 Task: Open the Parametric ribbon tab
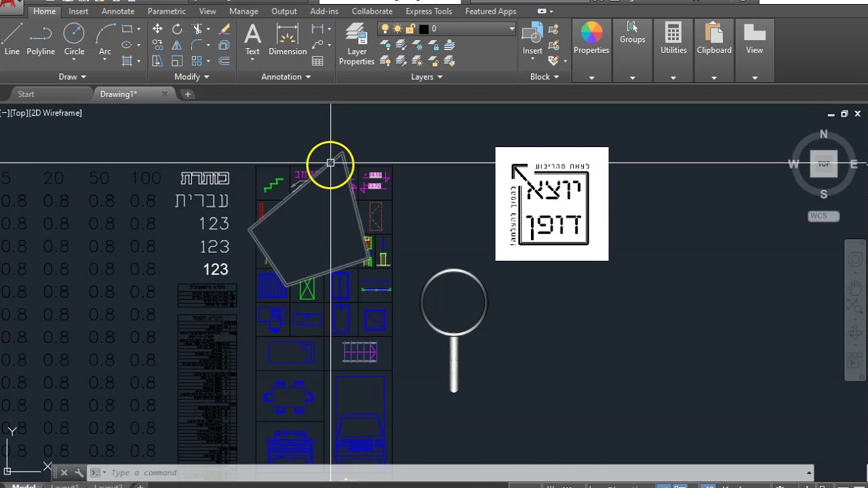point(167,12)
